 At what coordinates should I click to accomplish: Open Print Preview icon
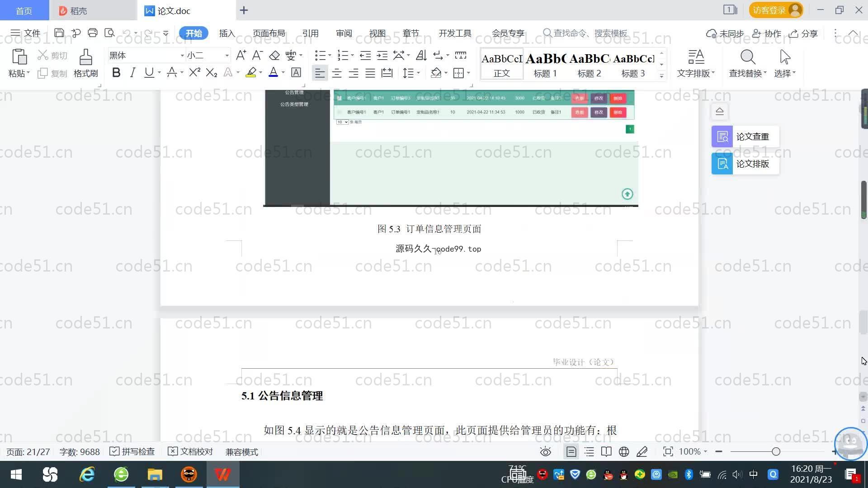pos(109,33)
